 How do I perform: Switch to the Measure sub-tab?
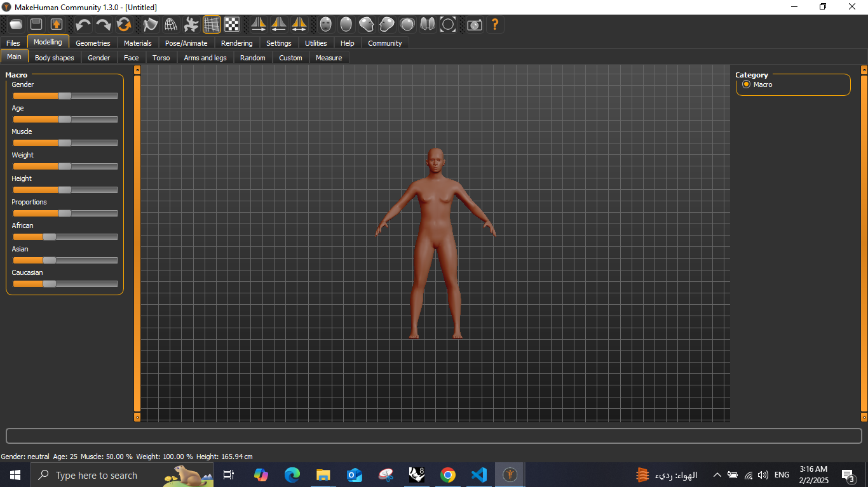click(x=329, y=58)
